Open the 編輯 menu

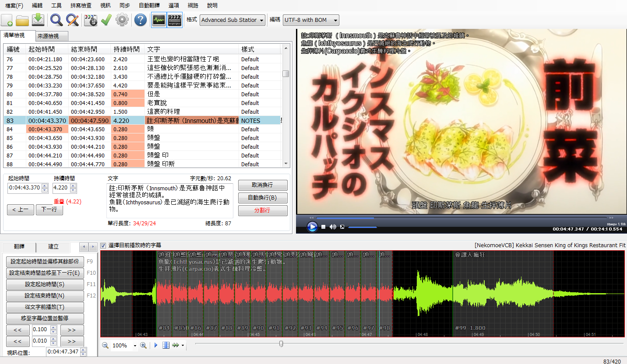pos(38,6)
